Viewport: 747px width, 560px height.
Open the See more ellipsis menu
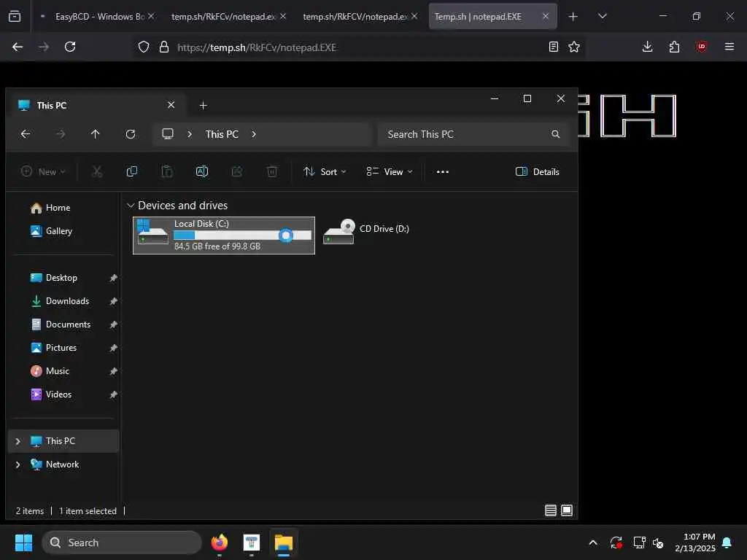pyautogui.click(x=443, y=172)
